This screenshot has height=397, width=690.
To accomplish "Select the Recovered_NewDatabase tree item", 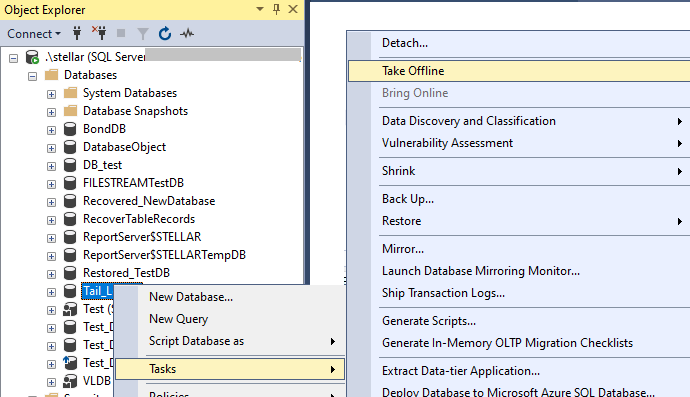I will point(149,201).
